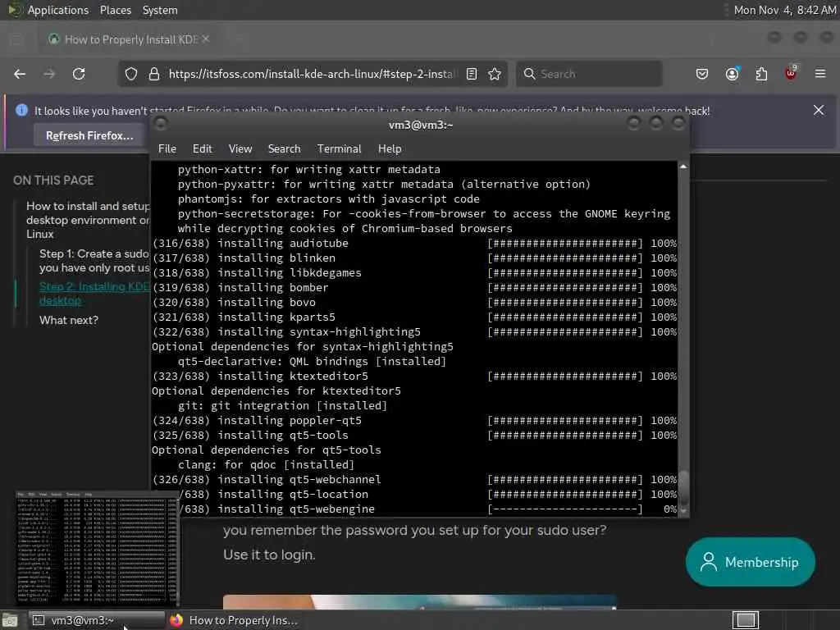The width and height of the screenshot is (840, 630).
Task: Bookmark this page with the star icon
Action: [495, 74]
